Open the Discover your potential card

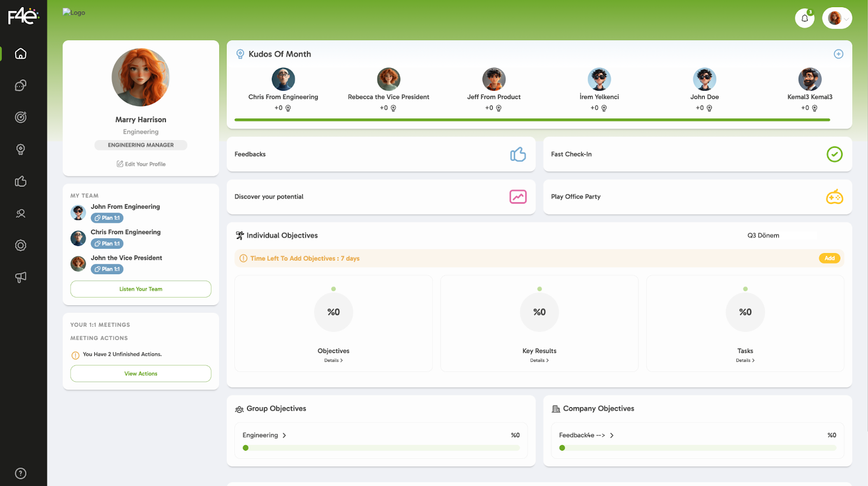tap(380, 197)
